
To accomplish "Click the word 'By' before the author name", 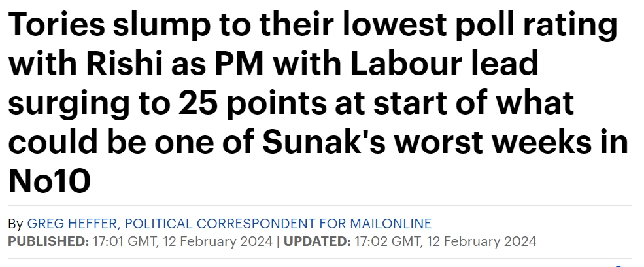I will [x=16, y=224].
